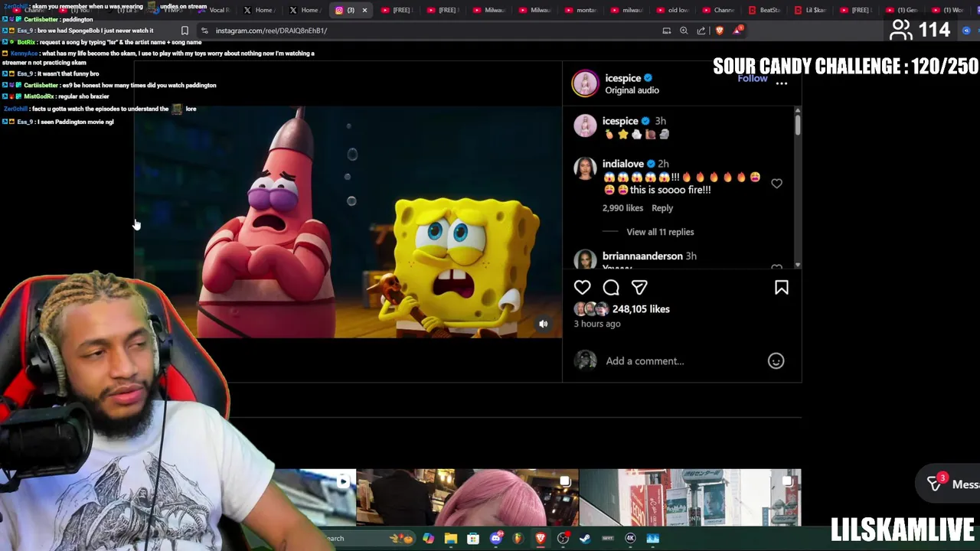Expand View all 11 replies

pos(660,232)
